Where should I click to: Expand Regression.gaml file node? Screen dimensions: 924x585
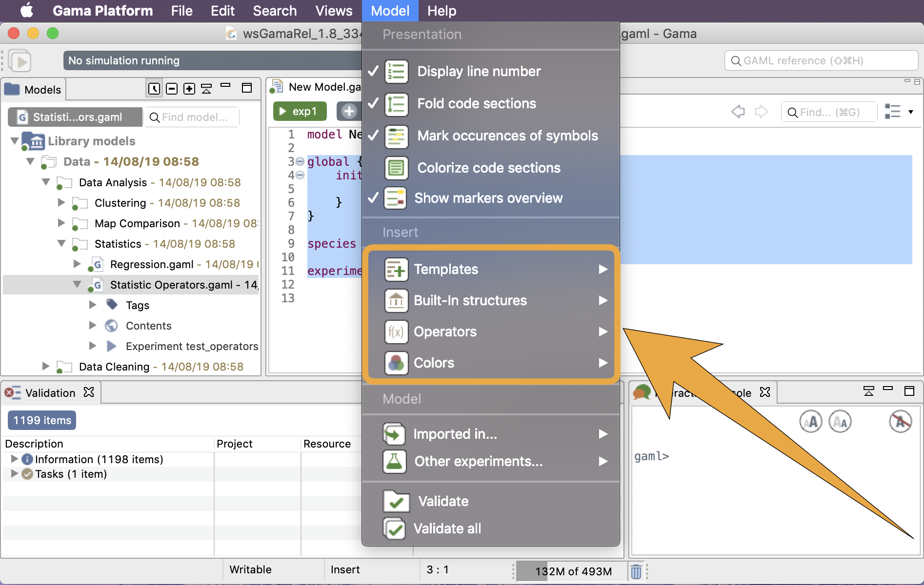(x=77, y=264)
